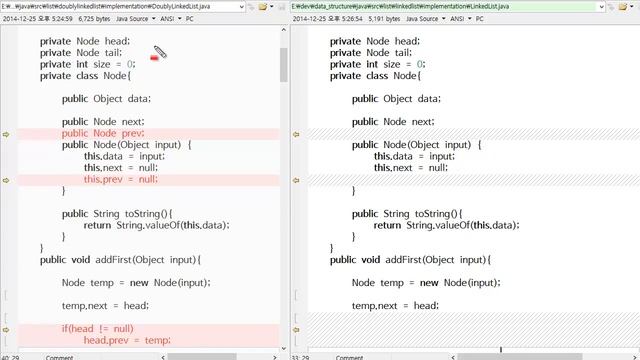Open the left pane browse-folder icon
The height and width of the screenshot is (360, 640).
click(262, 7)
